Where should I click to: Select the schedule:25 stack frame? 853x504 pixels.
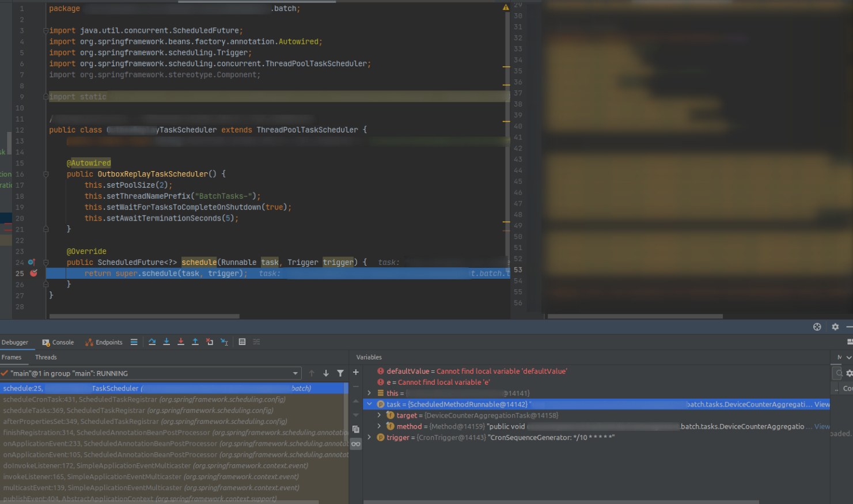(x=173, y=388)
